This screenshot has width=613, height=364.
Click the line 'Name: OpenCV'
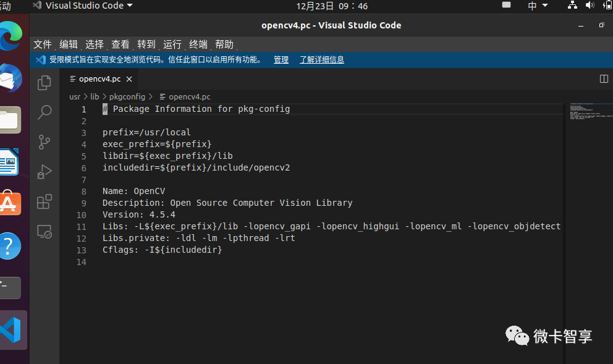click(x=133, y=191)
